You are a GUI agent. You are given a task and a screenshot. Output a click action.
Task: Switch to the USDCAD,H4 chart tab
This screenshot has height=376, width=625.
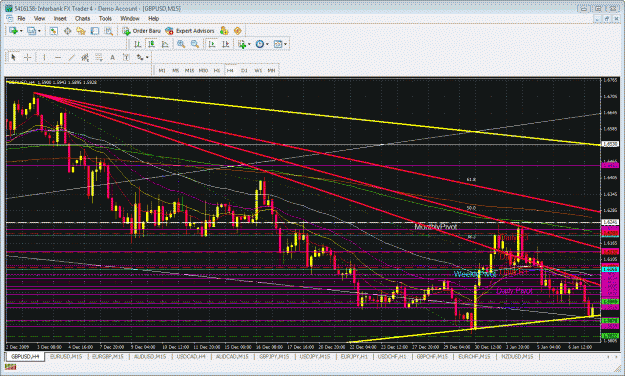(x=191, y=356)
